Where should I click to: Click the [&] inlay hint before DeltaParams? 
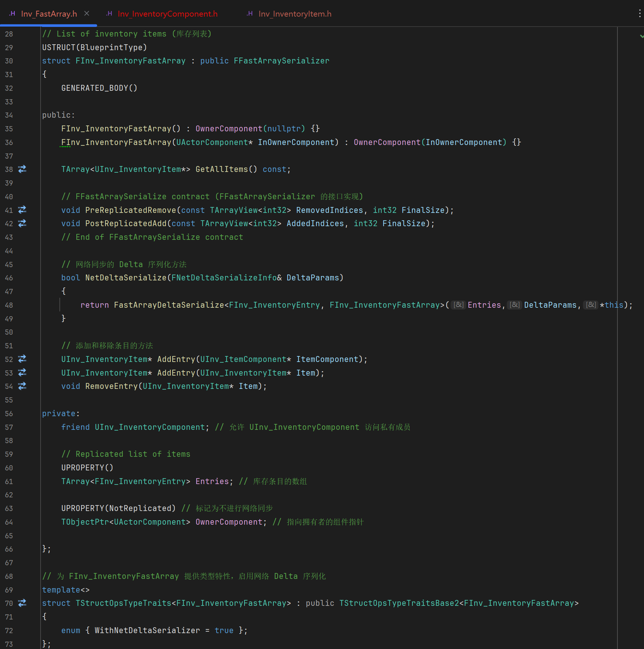(515, 305)
